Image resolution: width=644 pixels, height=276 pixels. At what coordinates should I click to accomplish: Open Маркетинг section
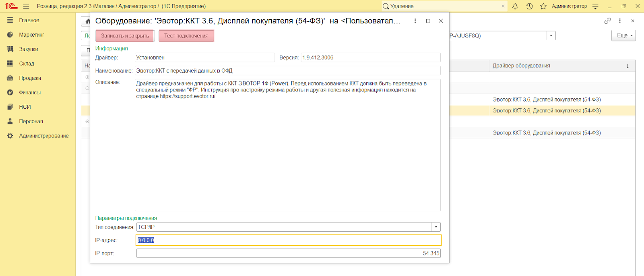pyautogui.click(x=31, y=35)
